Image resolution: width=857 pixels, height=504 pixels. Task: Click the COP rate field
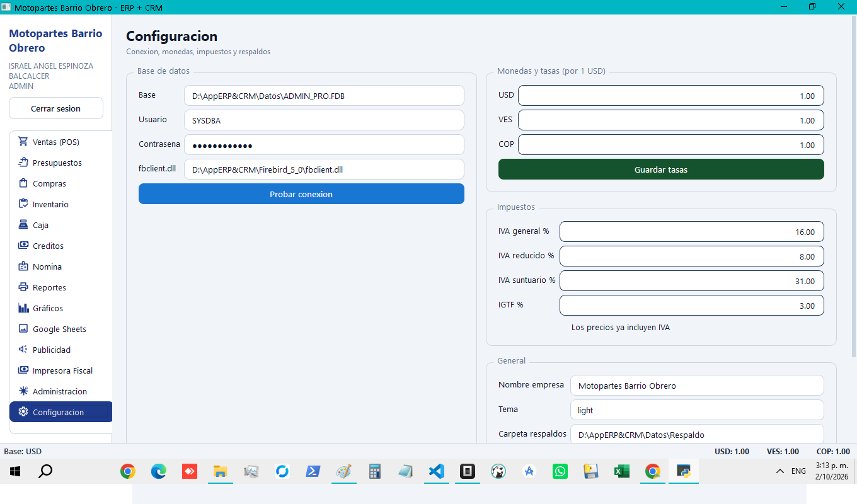point(671,145)
